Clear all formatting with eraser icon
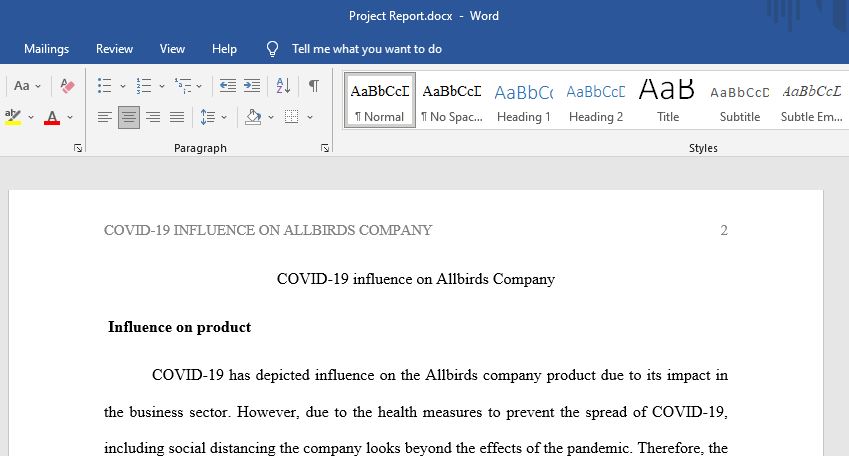Image resolution: width=849 pixels, height=456 pixels. (67, 86)
